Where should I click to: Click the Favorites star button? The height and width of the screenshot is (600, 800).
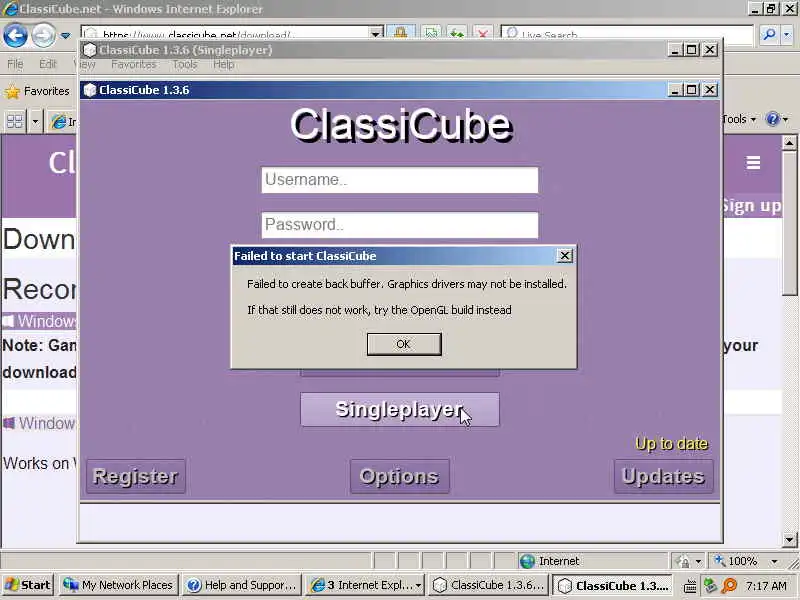(37, 91)
